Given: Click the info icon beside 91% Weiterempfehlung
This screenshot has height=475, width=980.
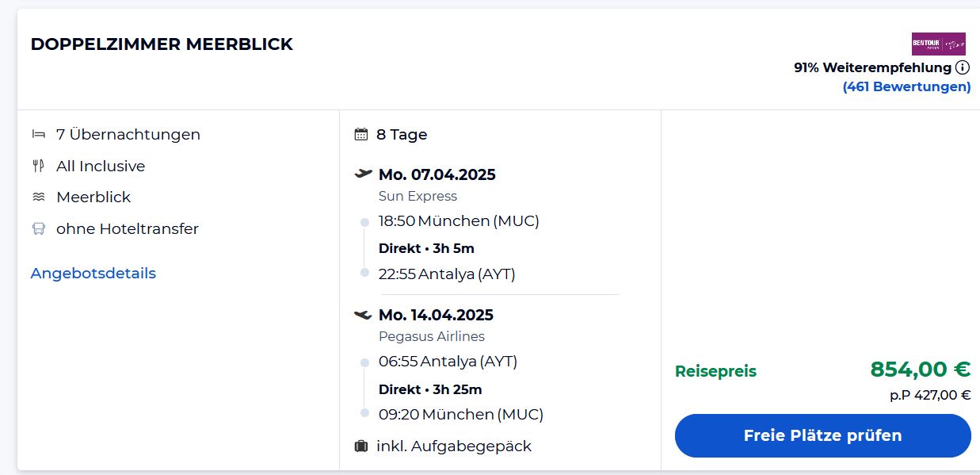Looking at the screenshot, I should pos(963,67).
